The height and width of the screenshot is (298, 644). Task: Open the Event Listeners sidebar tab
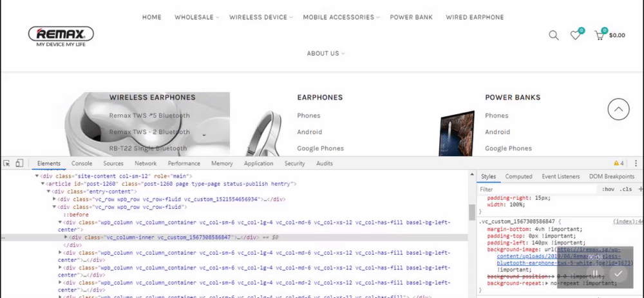[561, 177]
